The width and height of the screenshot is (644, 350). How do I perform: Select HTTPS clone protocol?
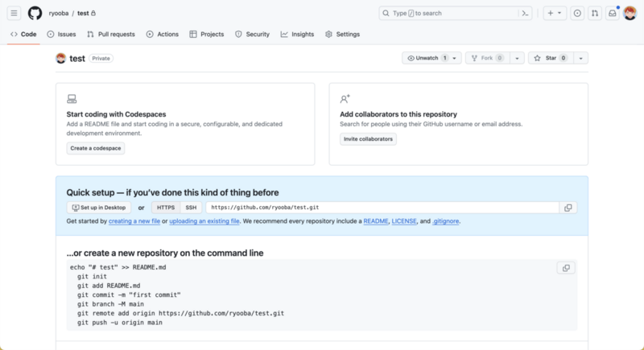pyautogui.click(x=166, y=208)
